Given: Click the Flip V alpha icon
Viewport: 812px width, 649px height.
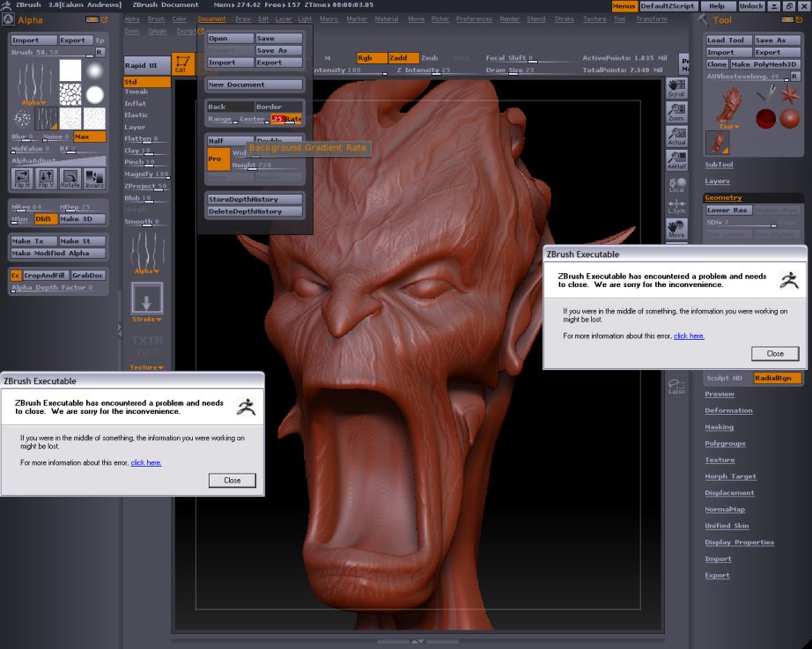Looking at the screenshot, I should click(x=46, y=178).
